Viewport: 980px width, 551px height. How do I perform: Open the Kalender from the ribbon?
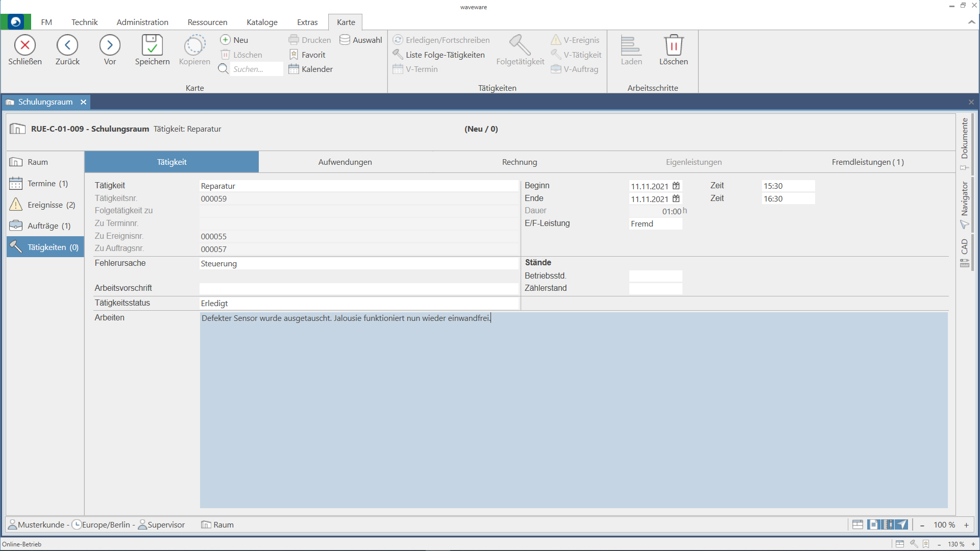click(310, 69)
